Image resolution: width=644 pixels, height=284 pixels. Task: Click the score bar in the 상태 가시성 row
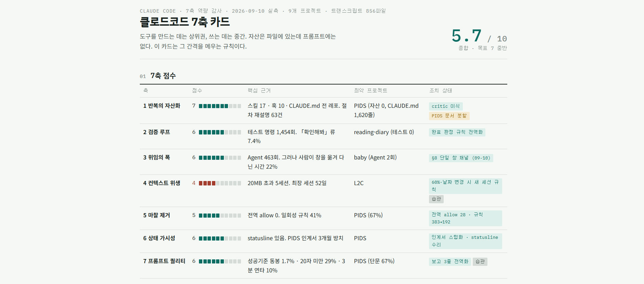pyautogui.click(x=220, y=238)
